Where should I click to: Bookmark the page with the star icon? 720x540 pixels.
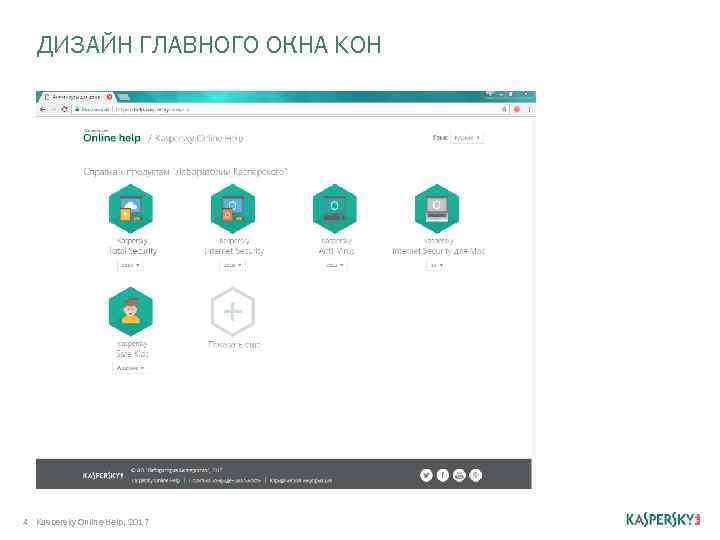504,109
